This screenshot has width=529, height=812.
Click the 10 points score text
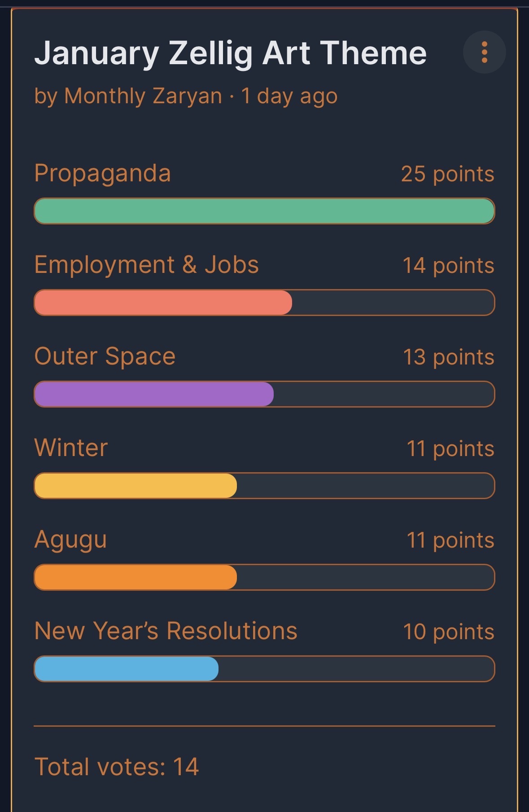pos(448,632)
